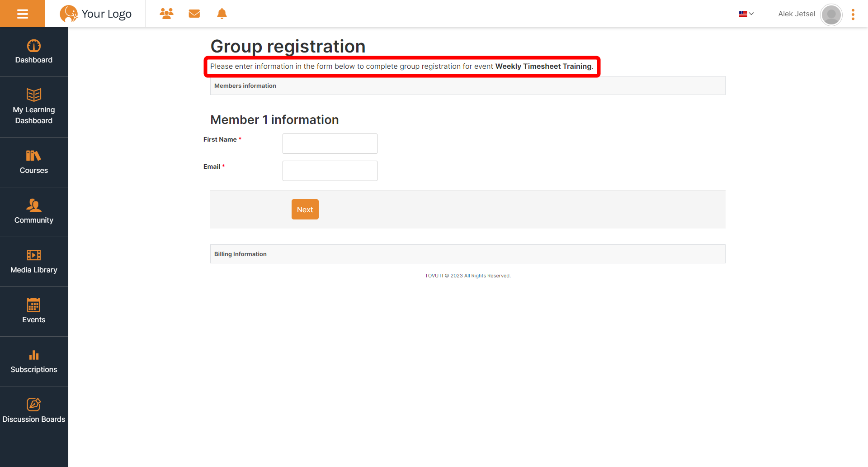868x467 pixels.
Task: Open Subscriptions in the sidebar
Action: [34, 362]
